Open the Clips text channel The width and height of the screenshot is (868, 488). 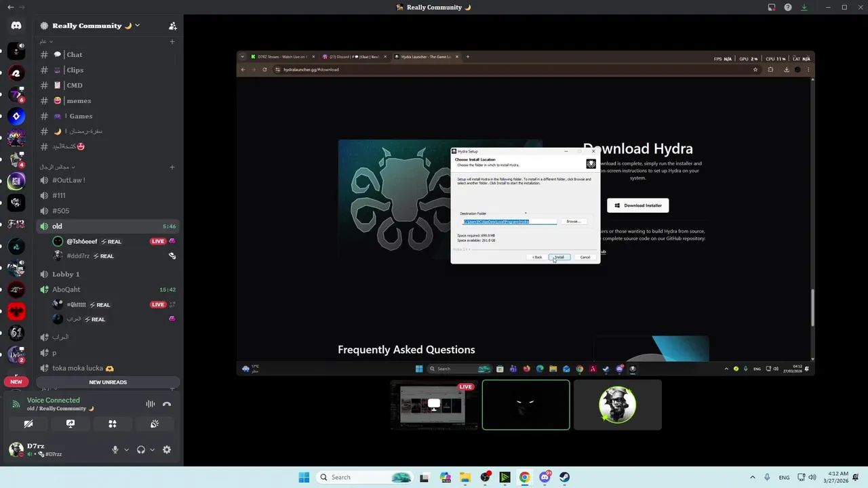pyautogui.click(x=108, y=70)
